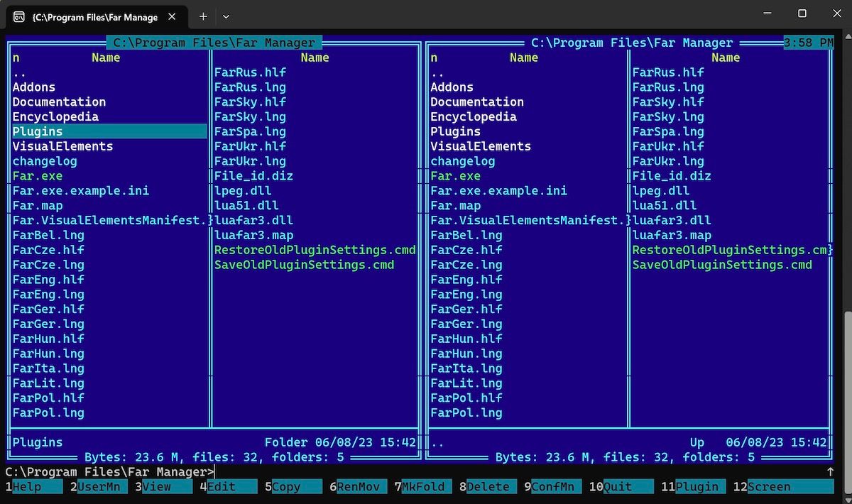Open a new terminal tab with plus
Screen dimensions: 852x504
point(203,16)
